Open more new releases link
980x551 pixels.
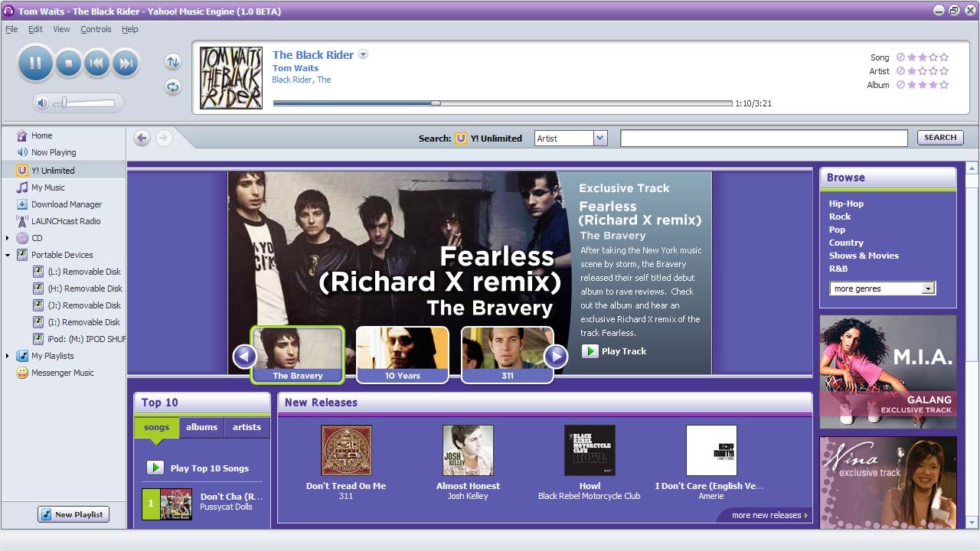point(769,515)
